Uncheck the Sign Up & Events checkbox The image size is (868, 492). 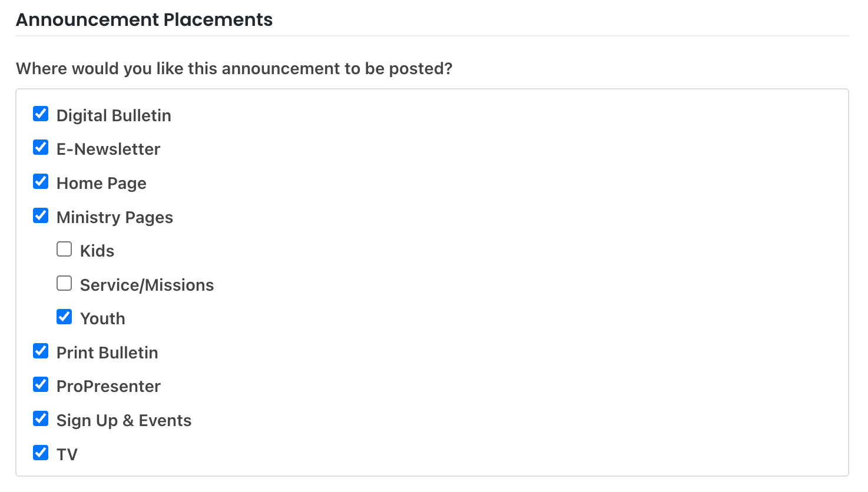tap(41, 418)
